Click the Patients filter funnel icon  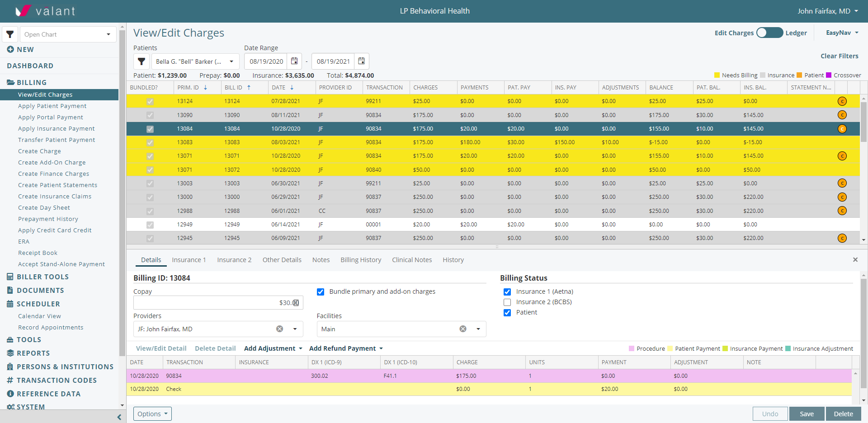[142, 61]
